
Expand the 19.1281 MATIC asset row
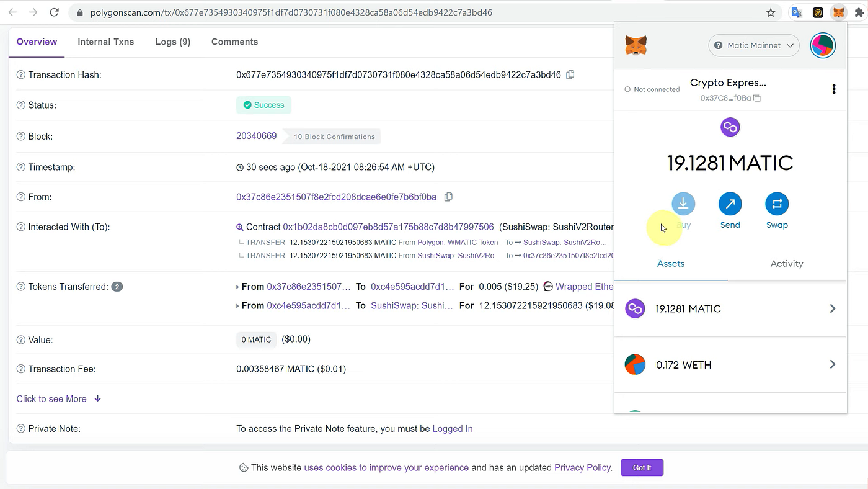point(730,309)
